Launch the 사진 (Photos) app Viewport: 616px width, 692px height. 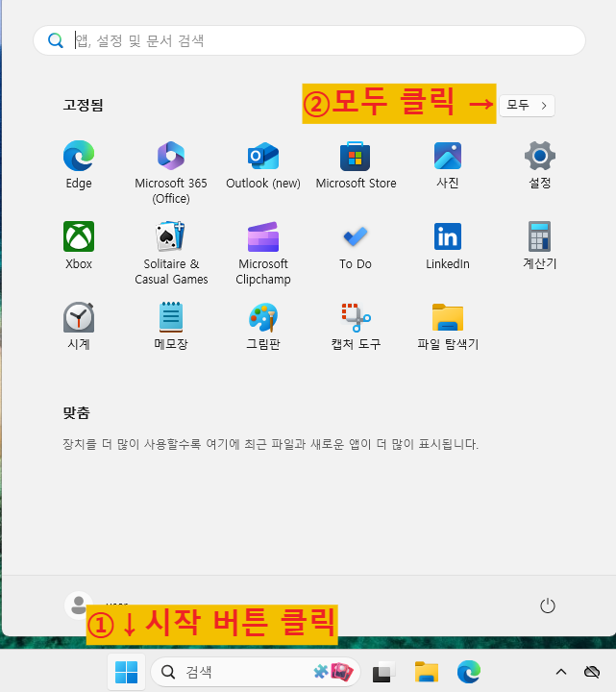point(448,164)
